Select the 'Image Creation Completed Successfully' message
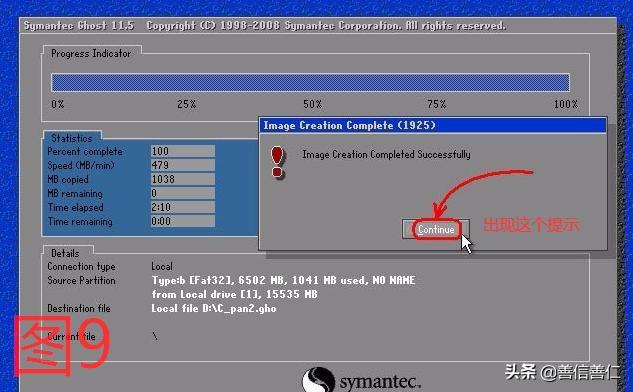The height and width of the screenshot is (392, 633). point(386,154)
